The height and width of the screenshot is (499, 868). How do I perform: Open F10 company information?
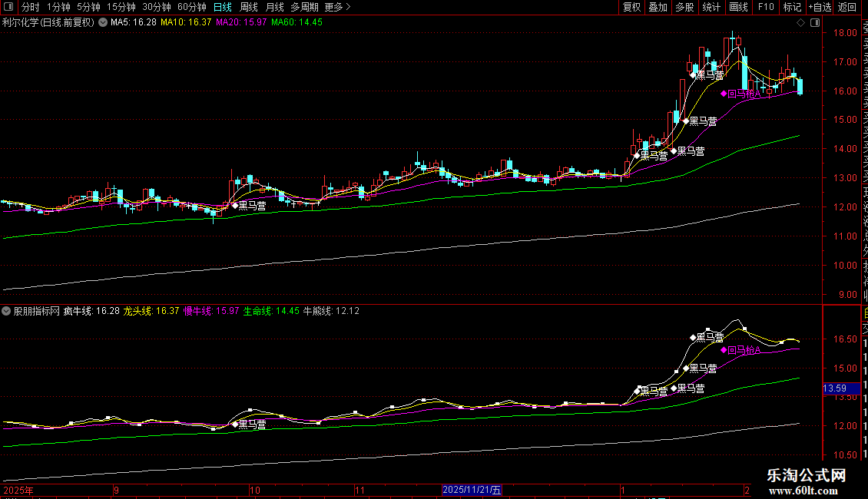[x=766, y=7]
